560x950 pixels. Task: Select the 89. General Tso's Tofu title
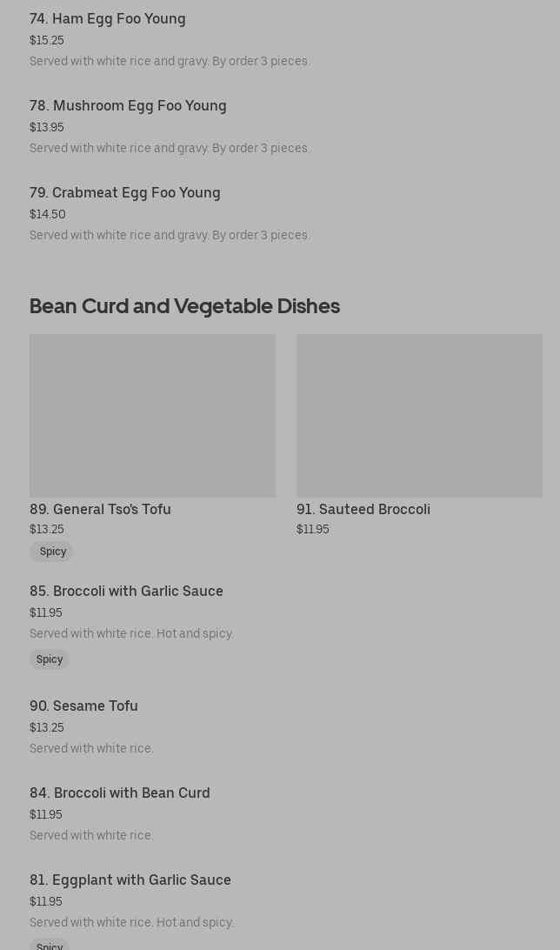tap(100, 509)
